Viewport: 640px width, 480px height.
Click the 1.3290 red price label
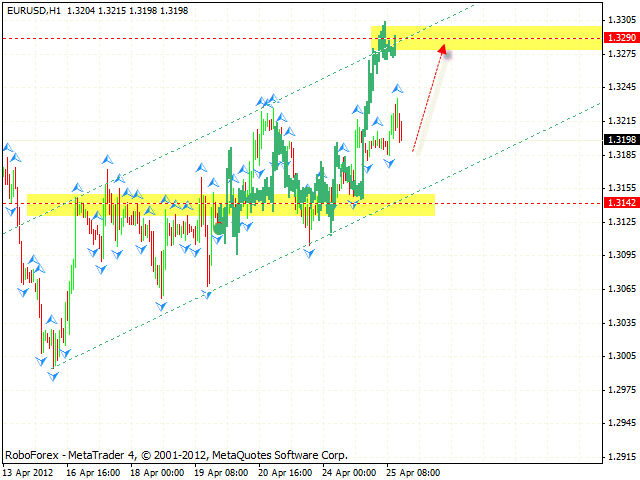tap(621, 38)
